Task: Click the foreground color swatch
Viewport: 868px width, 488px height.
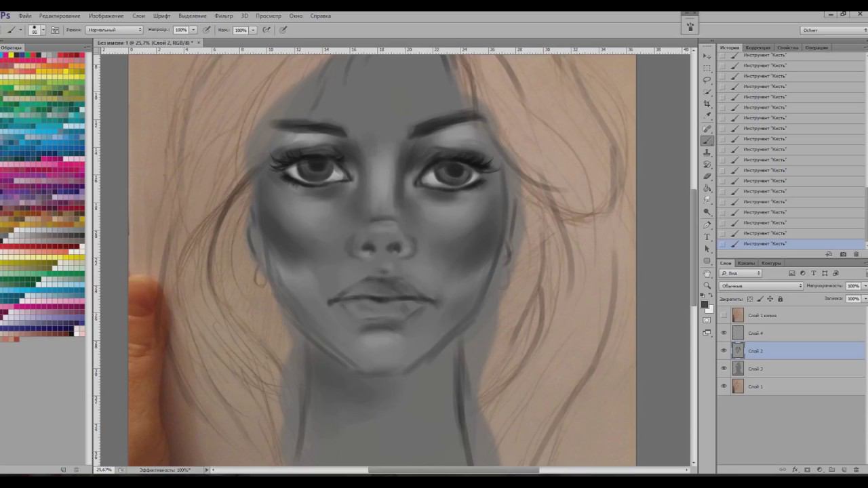Action: [705, 304]
